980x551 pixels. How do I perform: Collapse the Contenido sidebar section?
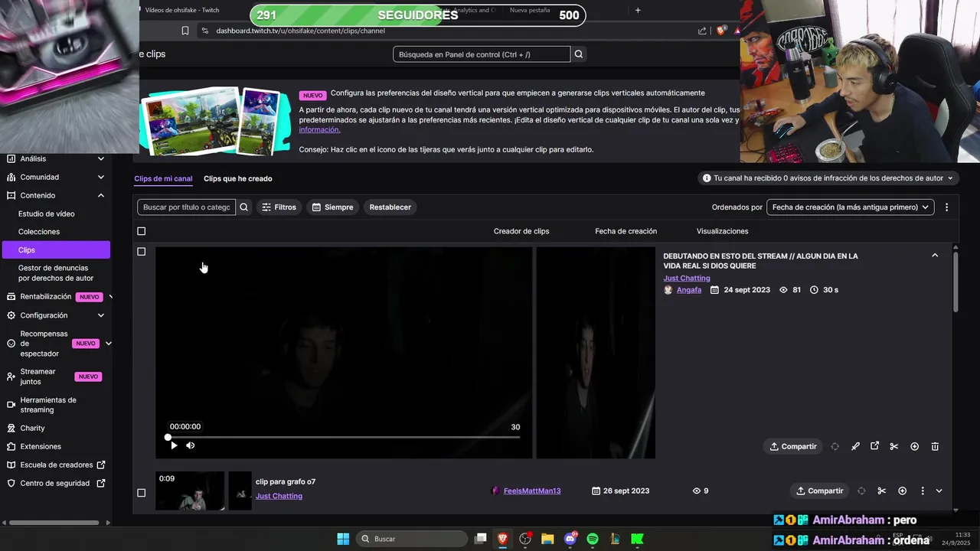pos(100,195)
